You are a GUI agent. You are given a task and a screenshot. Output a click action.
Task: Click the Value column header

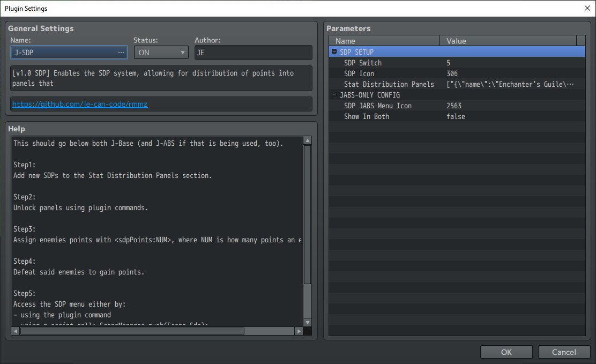pyautogui.click(x=508, y=41)
